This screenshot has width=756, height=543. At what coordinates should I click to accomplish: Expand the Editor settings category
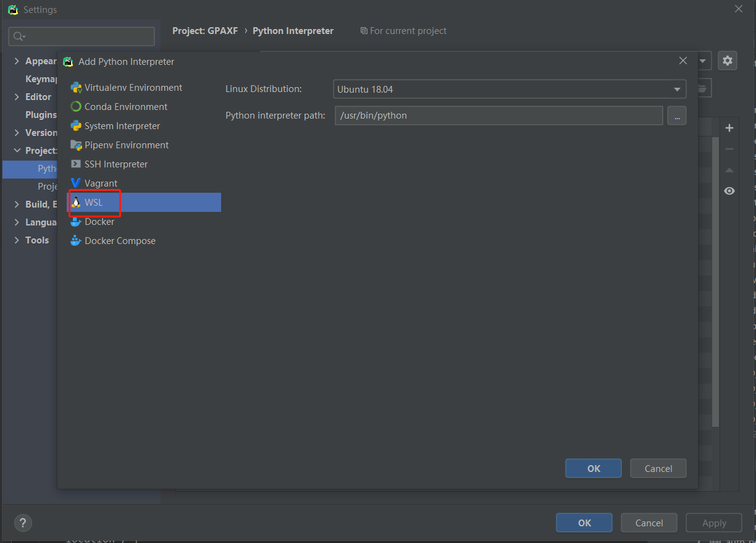[x=17, y=97]
